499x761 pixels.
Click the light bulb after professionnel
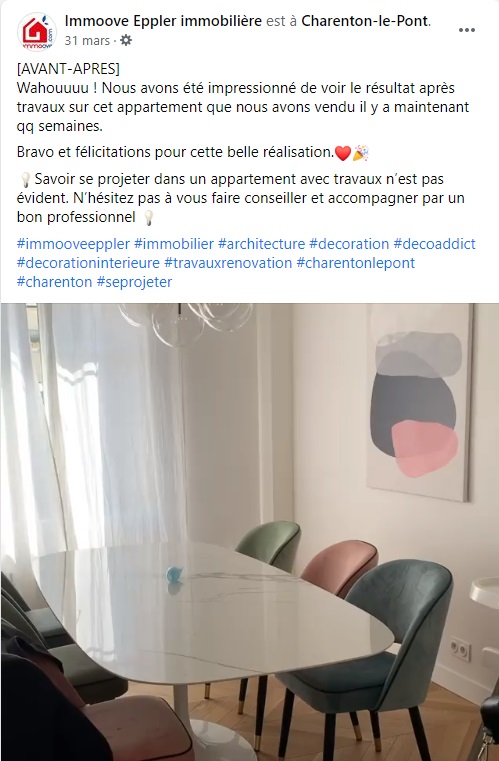pos(149,217)
